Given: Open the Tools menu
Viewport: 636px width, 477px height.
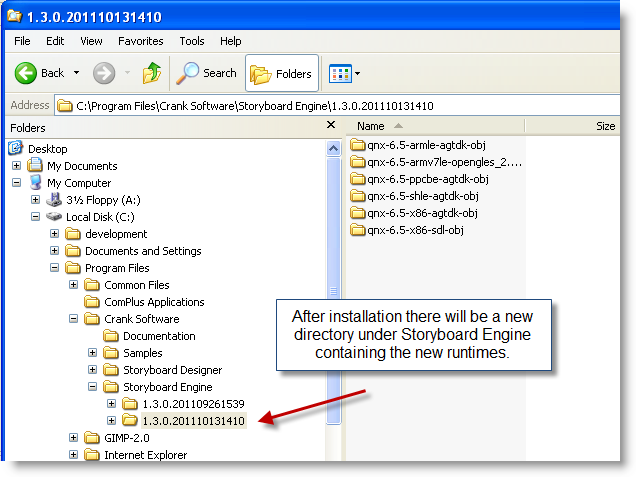Looking at the screenshot, I should pyautogui.click(x=192, y=41).
